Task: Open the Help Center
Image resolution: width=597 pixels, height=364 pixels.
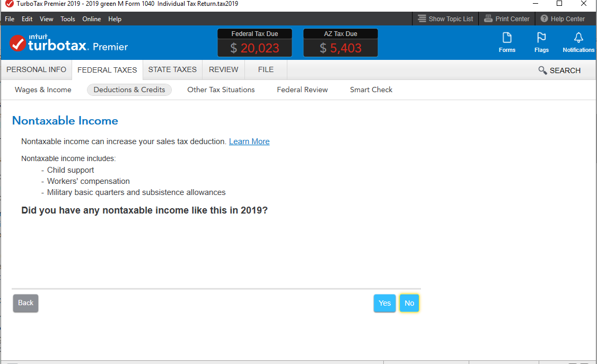Action: (x=563, y=19)
